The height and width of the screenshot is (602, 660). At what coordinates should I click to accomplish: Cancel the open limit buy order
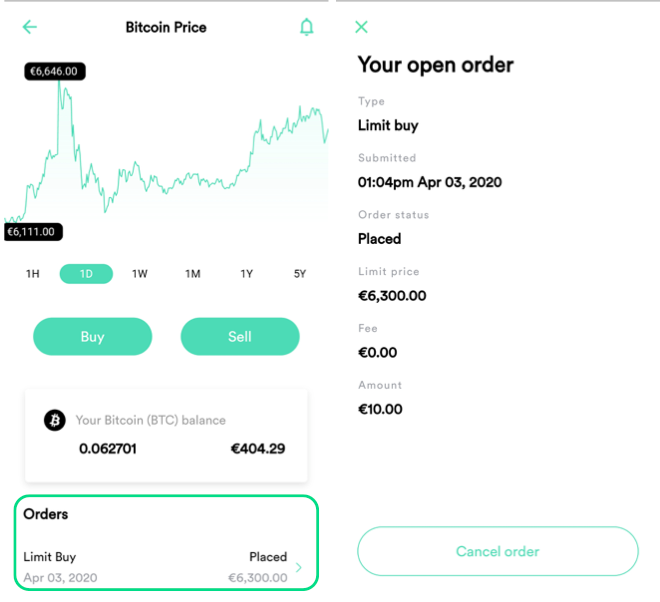(x=498, y=551)
